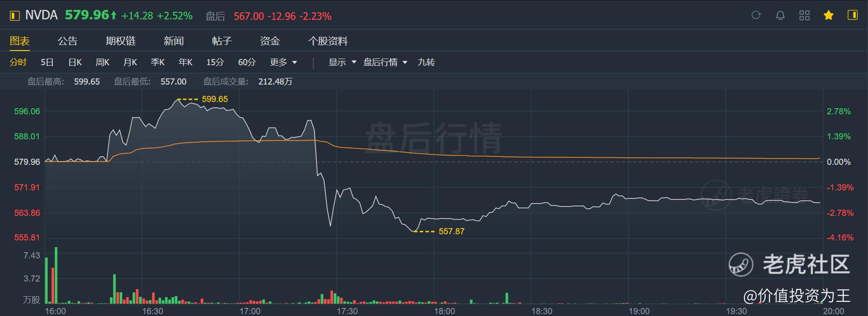This screenshot has width=868, height=316.
Task: Click the -4.16% percent axis label
Action: [840, 238]
